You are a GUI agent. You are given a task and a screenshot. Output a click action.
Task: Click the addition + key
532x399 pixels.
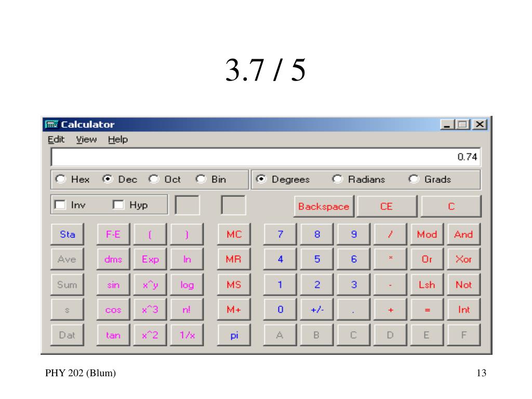point(390,310)
